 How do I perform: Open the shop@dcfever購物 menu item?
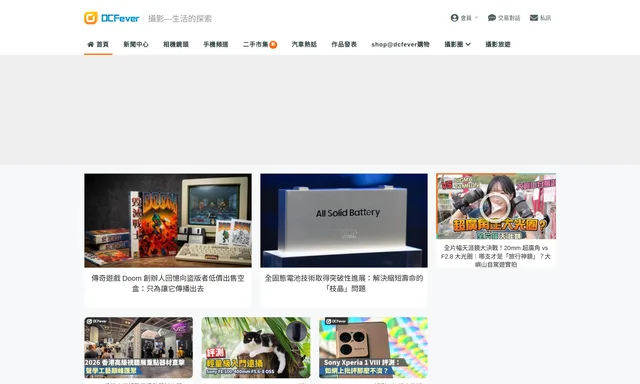pos(400,44)
